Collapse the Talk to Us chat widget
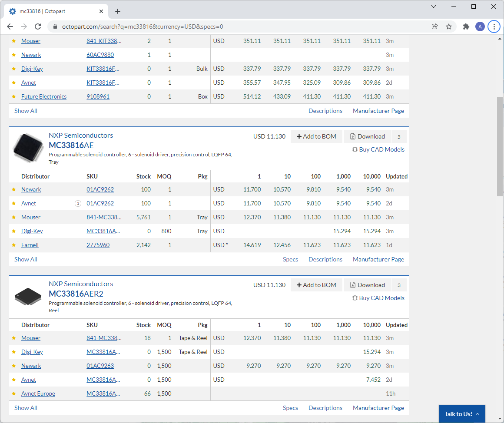The height and width of the screenshot is (423, 504). [x=477, y=414]
